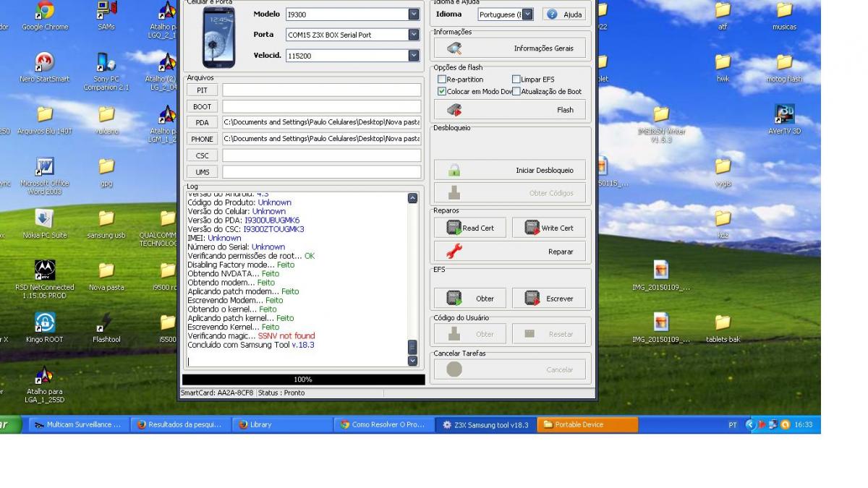Click Iniciar Desbloqueio button
868x488 pixels.
(510, 171)
